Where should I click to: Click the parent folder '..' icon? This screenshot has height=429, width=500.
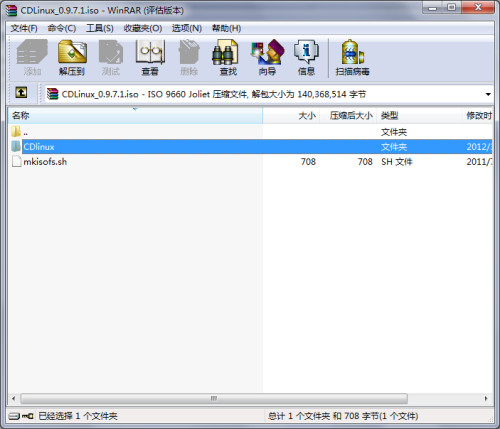point(16,132)
